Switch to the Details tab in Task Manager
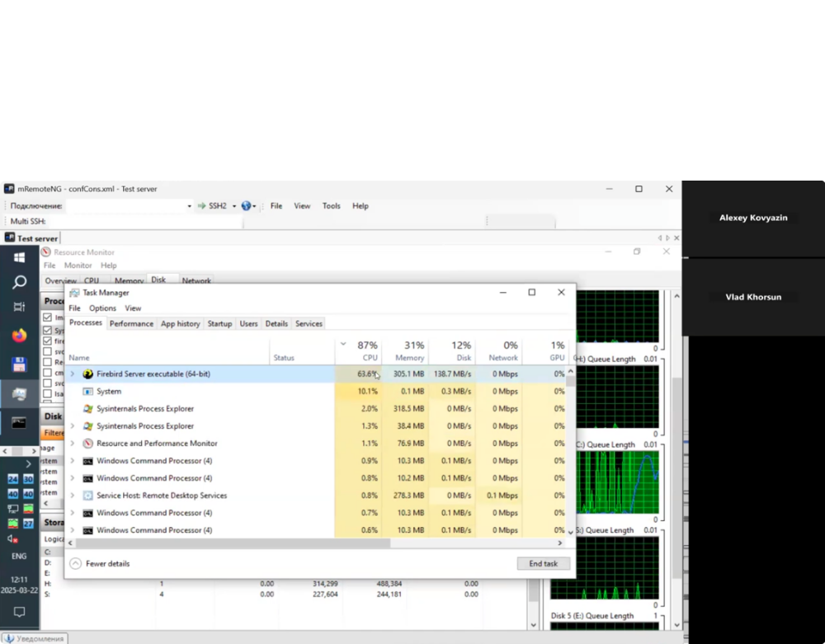Image resolution: width=825 pixels, height=644 pixels. (276, 324)
